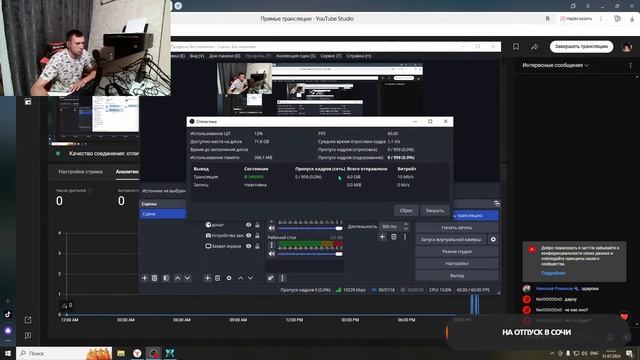Viewport: 640px width, 360px height.
Task: Click the send feedback icon in Studio sidebar
Action: click(28, 336)
